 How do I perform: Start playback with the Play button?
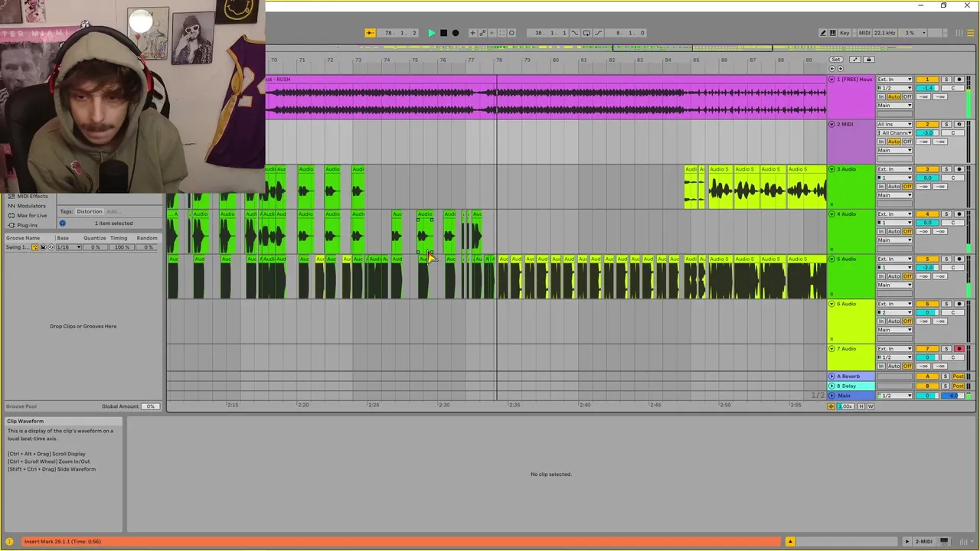tap(432, 33)
